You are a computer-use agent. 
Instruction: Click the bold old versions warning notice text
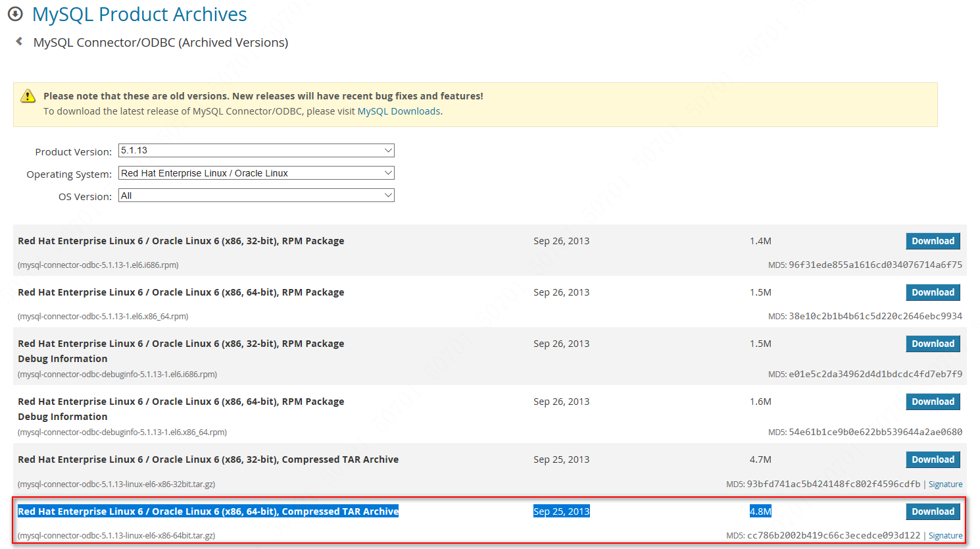pos(263,96)
